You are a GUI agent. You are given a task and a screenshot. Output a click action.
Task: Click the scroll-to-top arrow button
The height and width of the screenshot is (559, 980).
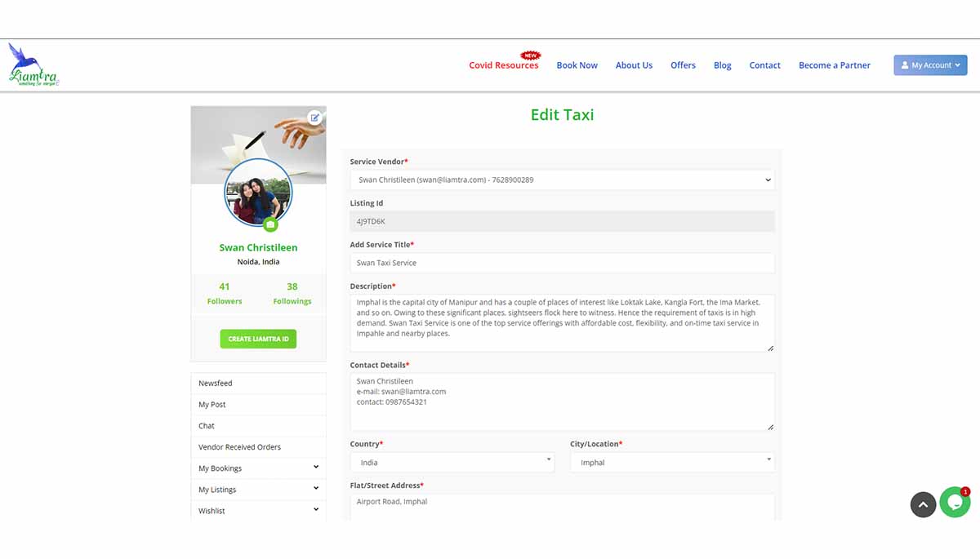pyautogui.click(x=922, y=504)
